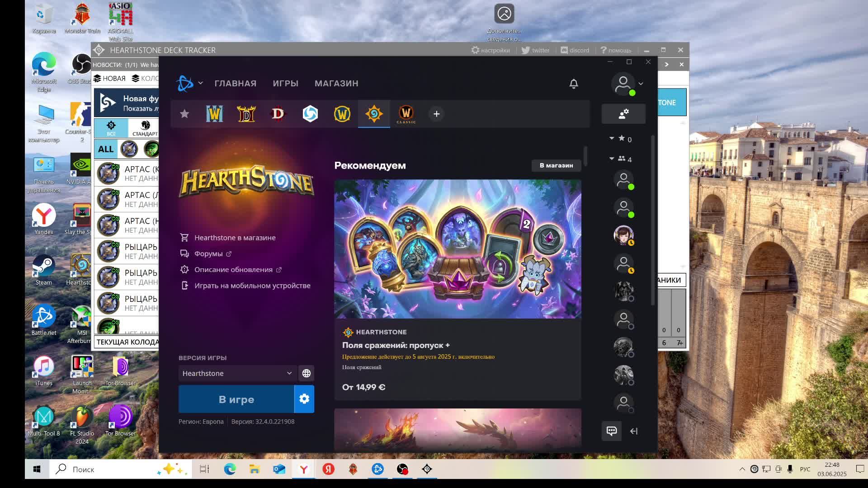Collapse the favorites friends group

[x=612, y=138]
